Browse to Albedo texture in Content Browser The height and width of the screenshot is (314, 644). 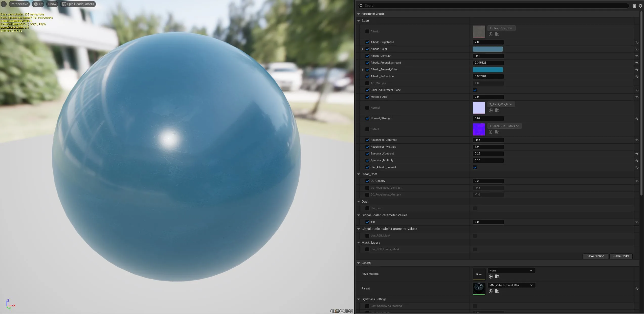[497, 34]
